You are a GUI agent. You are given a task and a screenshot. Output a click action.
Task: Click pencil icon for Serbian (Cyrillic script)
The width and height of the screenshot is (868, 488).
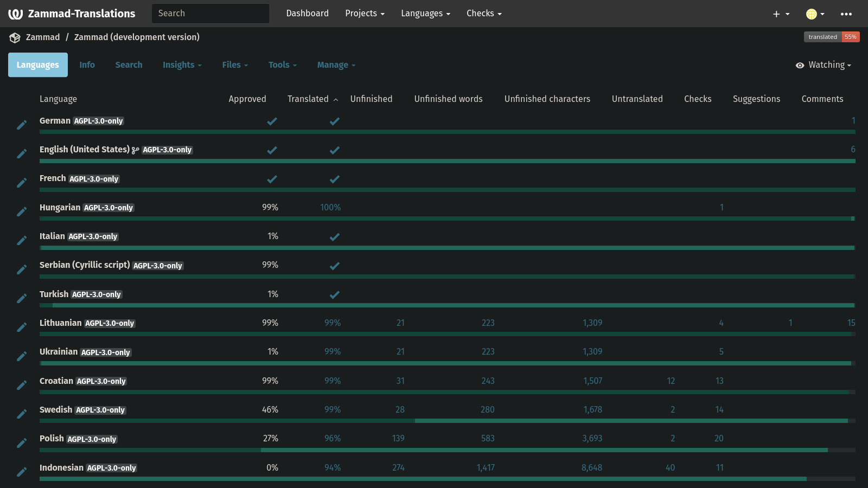click(x=22, y=269)
